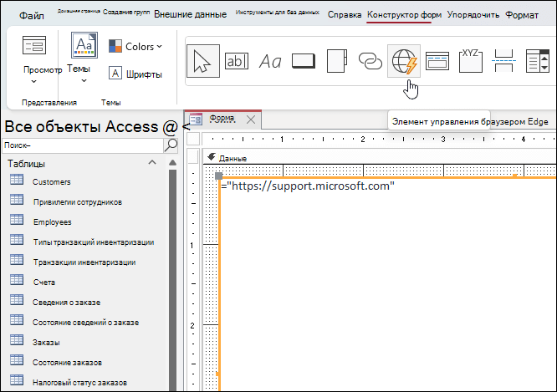
Task: Select the Label (Aa) control tool
Action: 270,61
